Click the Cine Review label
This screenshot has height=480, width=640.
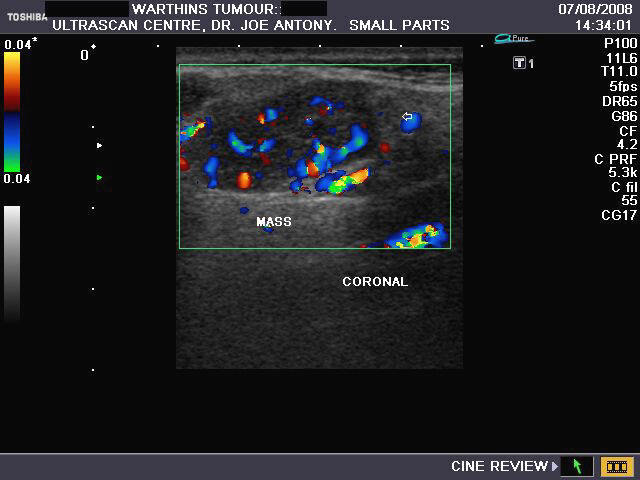499,466
